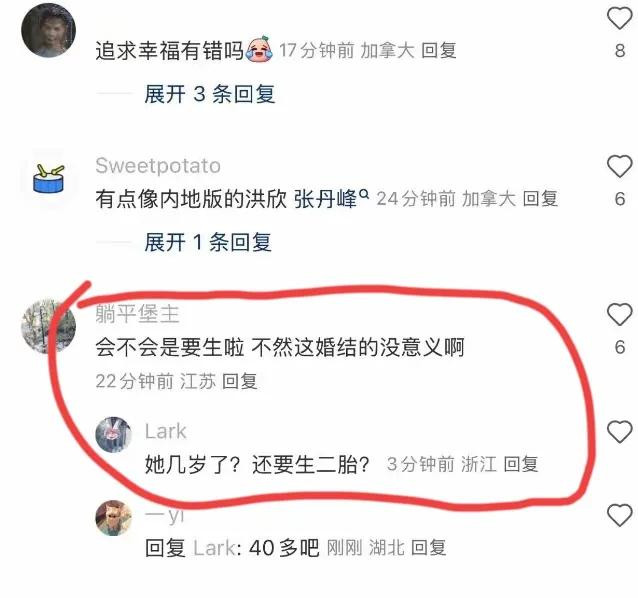Like the 追求幸福有错吗 comment

click(619, 17)
